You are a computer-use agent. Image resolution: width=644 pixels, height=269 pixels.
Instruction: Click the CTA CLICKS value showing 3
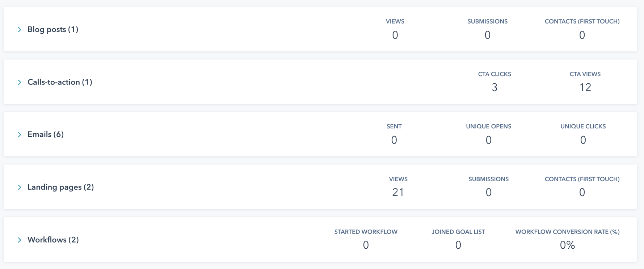coord(495,87)
